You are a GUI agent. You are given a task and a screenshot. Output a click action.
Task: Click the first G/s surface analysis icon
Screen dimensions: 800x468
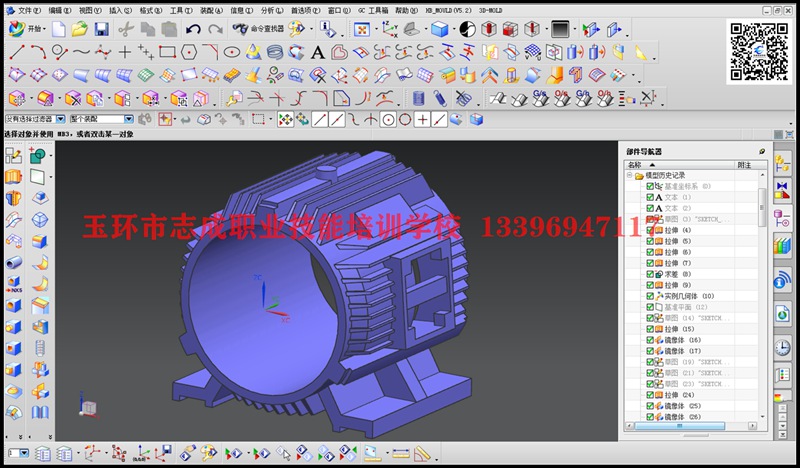pos(540,98)
